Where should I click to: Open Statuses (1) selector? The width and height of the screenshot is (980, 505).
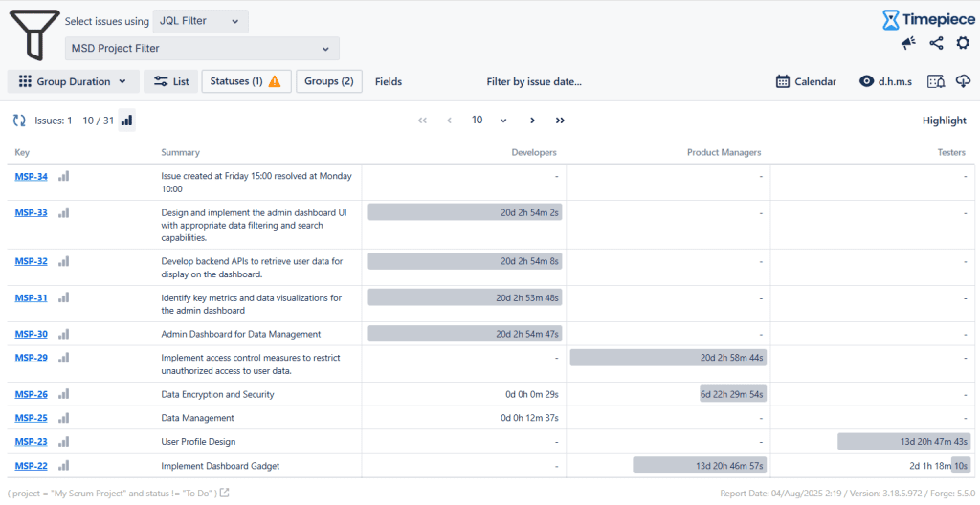pyautogui.click(x=246, y=81)
